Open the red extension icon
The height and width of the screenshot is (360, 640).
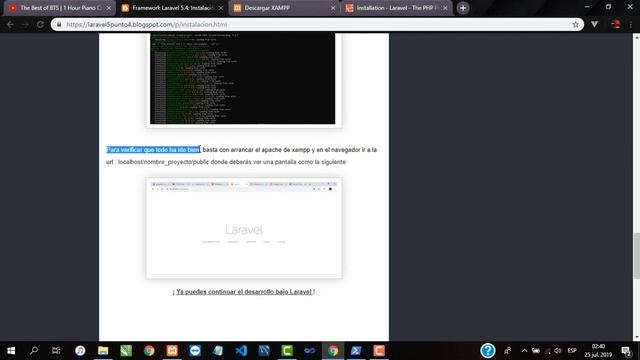616,24
